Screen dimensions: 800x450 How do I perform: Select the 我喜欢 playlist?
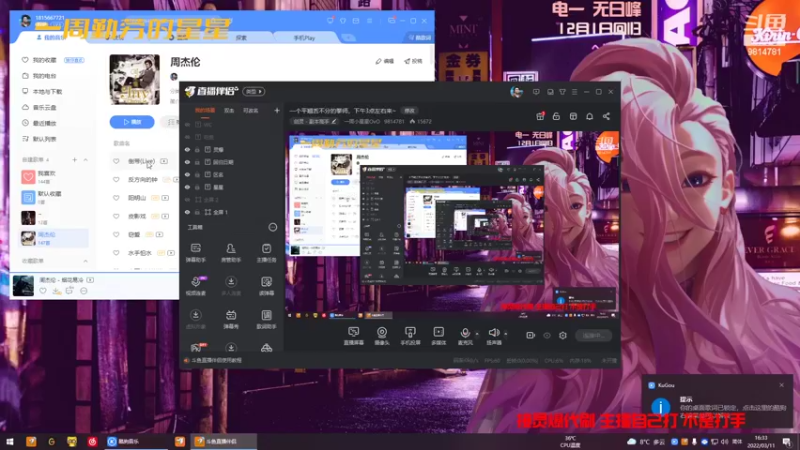(x=55, y=177)
